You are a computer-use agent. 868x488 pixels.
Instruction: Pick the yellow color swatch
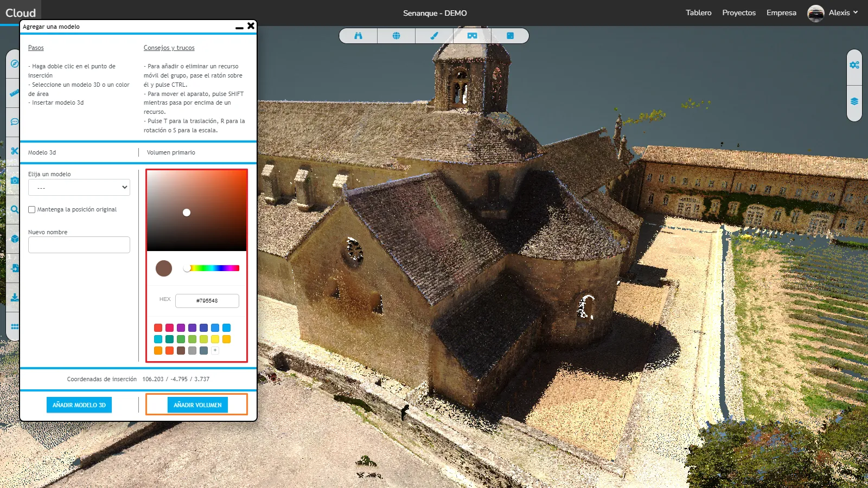pyautogui.click(x=215, y=339)
